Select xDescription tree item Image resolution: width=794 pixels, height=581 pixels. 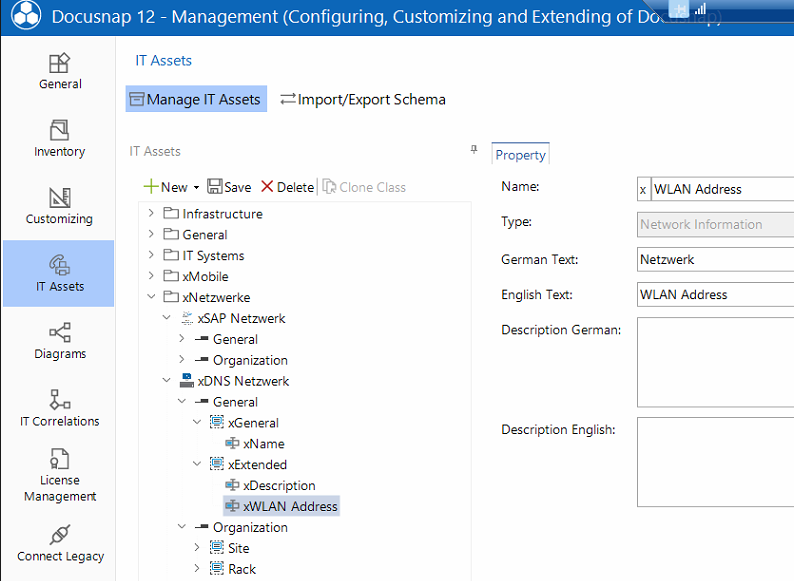[x=278, y=485]
